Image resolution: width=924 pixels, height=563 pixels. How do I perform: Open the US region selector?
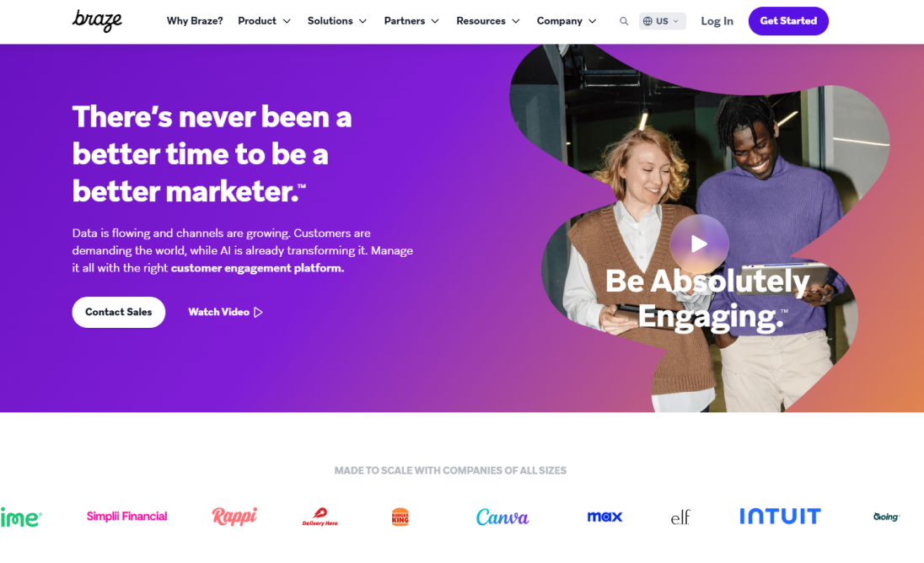pos(663,21)
